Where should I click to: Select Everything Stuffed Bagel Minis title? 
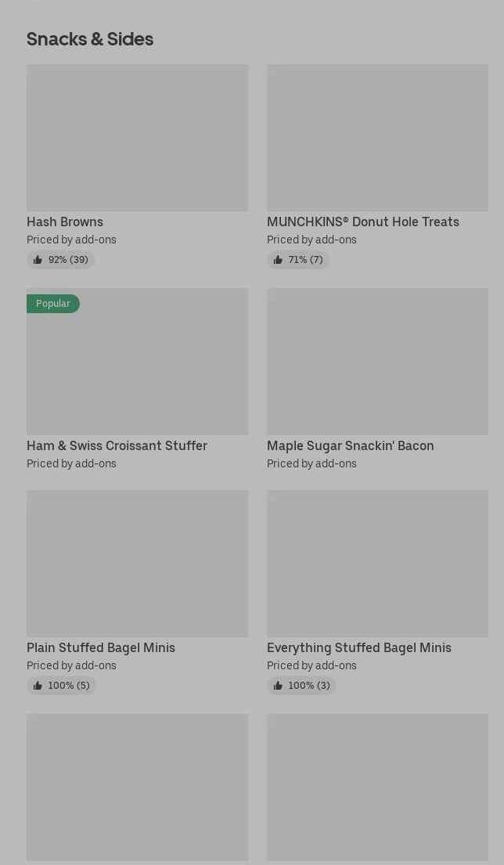coord(359,648)
